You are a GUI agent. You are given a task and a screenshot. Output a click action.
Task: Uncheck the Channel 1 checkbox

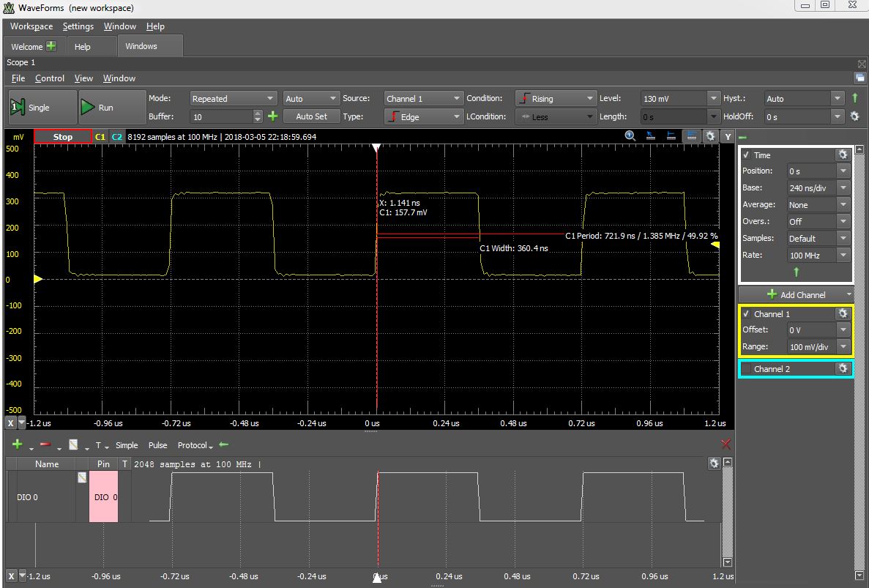click(746, 313)
